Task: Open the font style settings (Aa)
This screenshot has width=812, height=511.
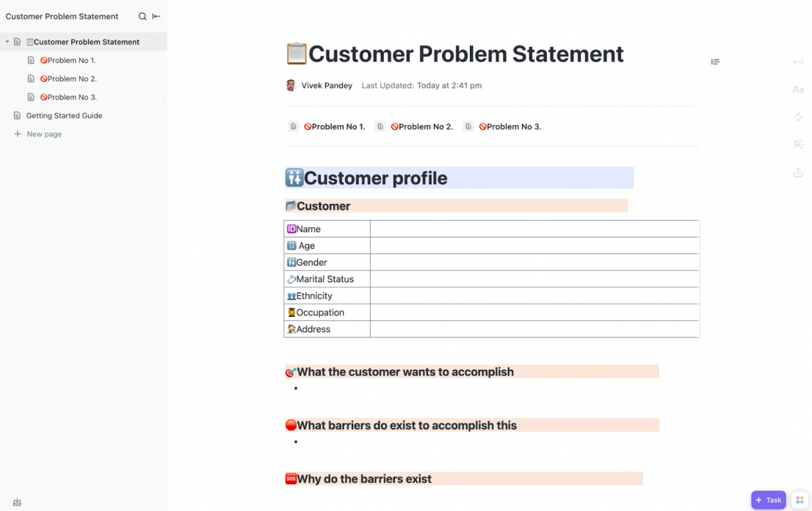Action: click(798, 89)
